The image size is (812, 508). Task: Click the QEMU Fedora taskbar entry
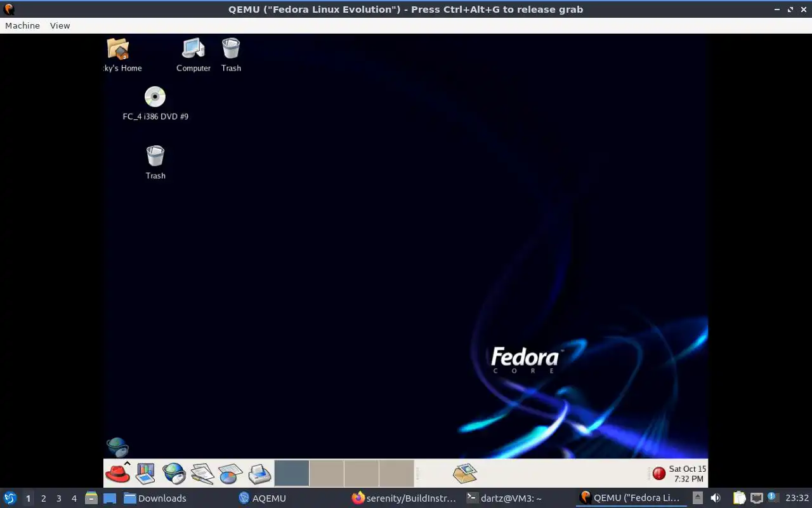click(631, 498)
